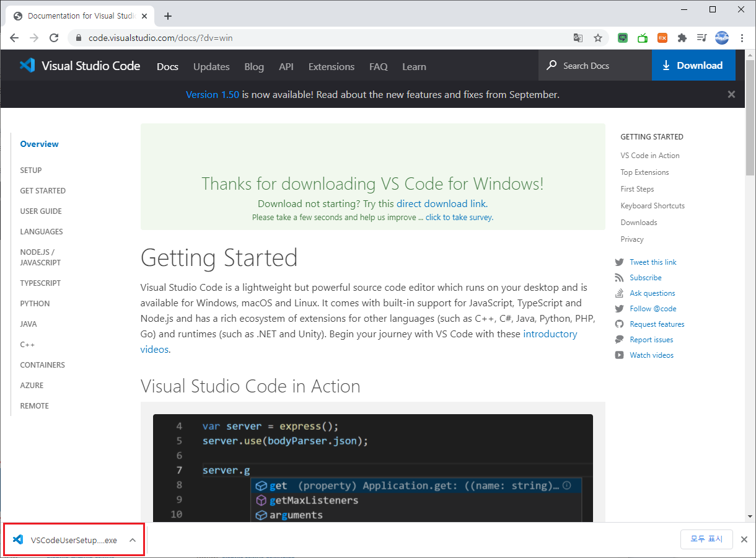
Task: Open a new browser tab with plus
Action: (x=168, y=16)
